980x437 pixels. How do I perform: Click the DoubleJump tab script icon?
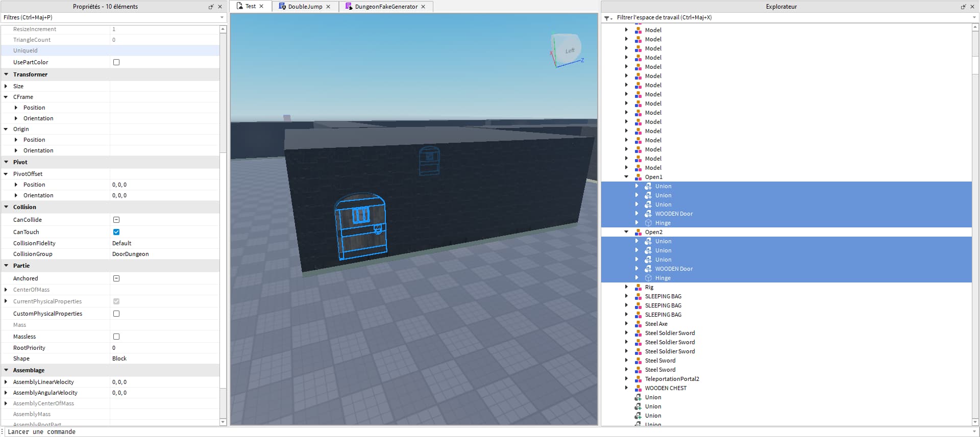(282, 6)
